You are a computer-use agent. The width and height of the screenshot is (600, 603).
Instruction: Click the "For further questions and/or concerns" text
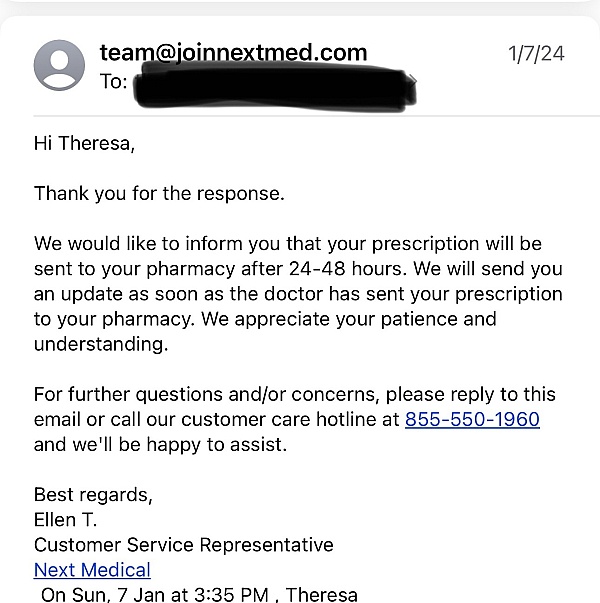click(x=207, y=394)
